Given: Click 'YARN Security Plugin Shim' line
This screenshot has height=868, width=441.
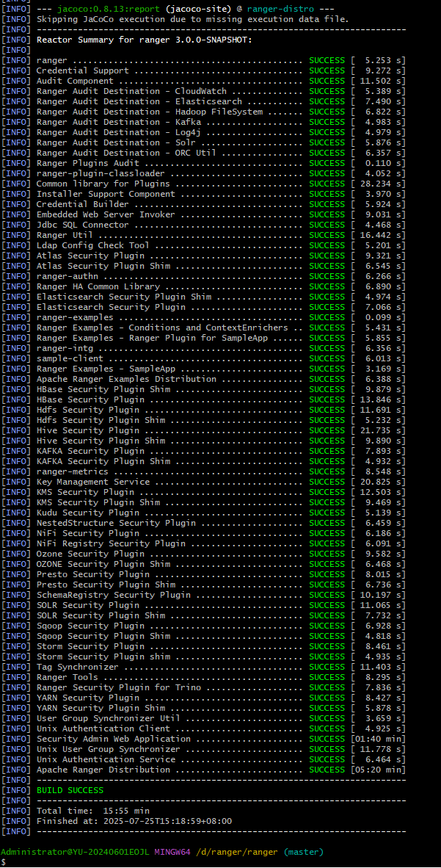Looking at the screenshot, I should pos(204,707).
